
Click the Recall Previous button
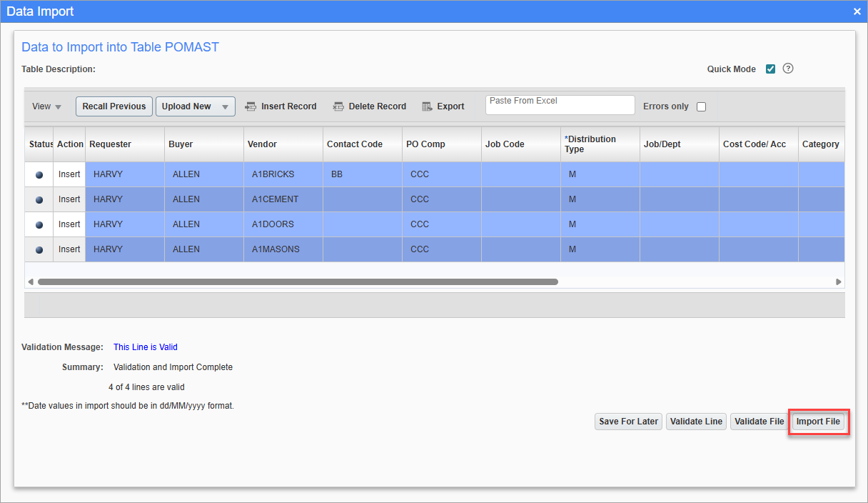(x=113, y=106)
